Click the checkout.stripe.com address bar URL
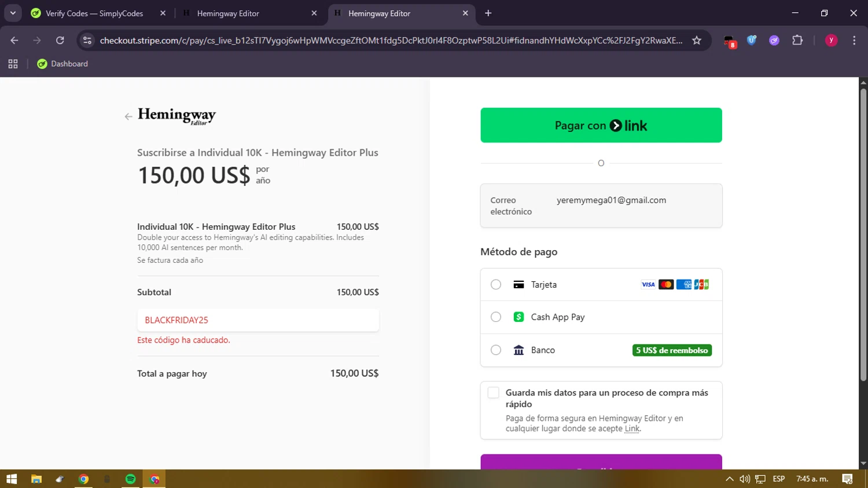The height and width of the screenshot is (488, 868). point(391,40)
